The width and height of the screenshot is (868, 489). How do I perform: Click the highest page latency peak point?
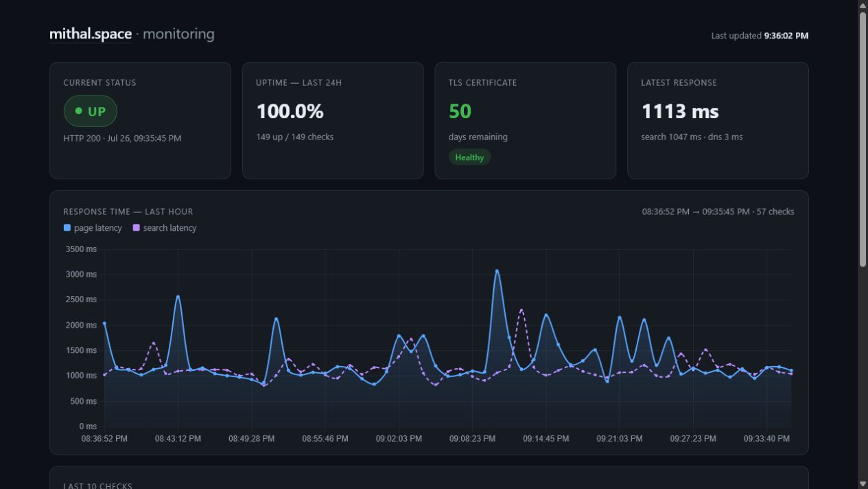click(x=497, y=271)
